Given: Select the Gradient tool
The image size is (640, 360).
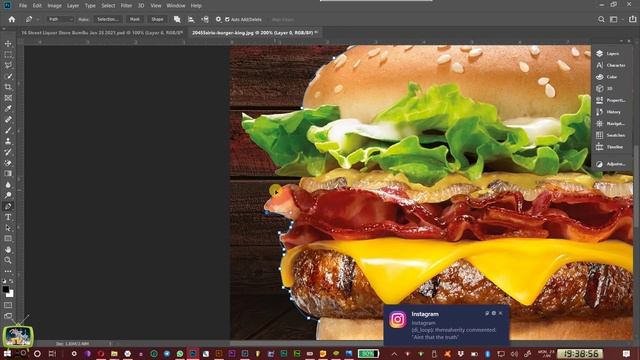Looking at the screenshot, I should point(8,173).
